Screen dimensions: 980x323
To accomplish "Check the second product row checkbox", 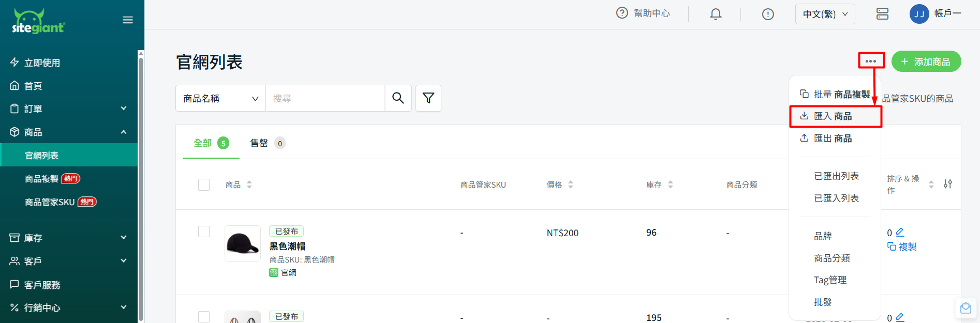I will coord(204,316).
